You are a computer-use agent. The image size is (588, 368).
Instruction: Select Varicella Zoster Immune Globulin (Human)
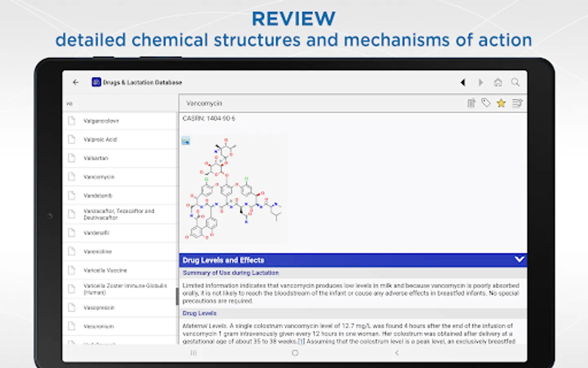120,289
